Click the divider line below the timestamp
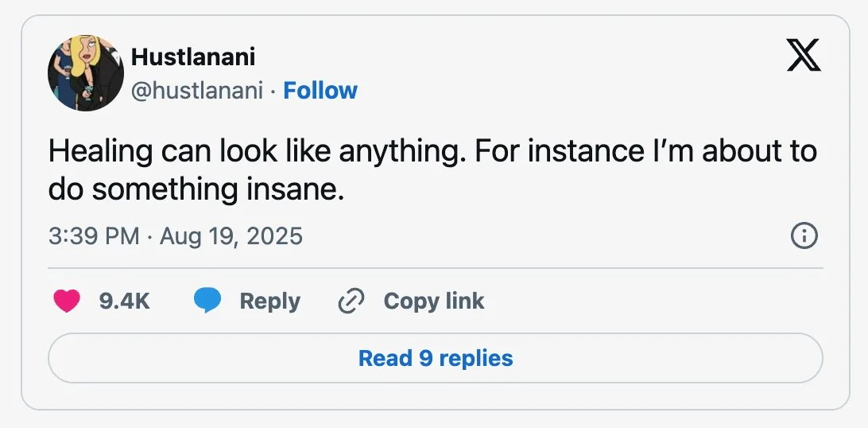This screenshot has width=868, height=428. 436,268
